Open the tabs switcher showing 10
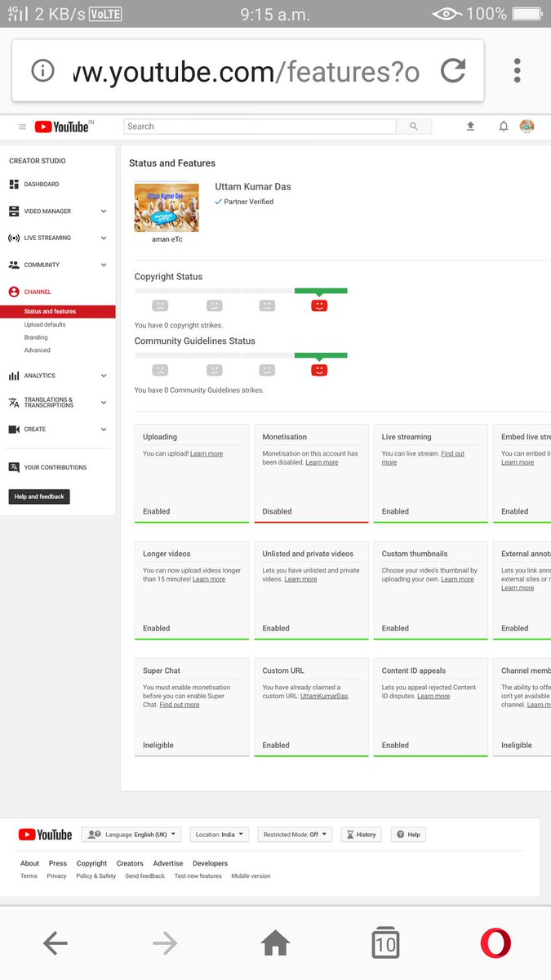Viewport: 551px width, 980px height. [385, 943]
